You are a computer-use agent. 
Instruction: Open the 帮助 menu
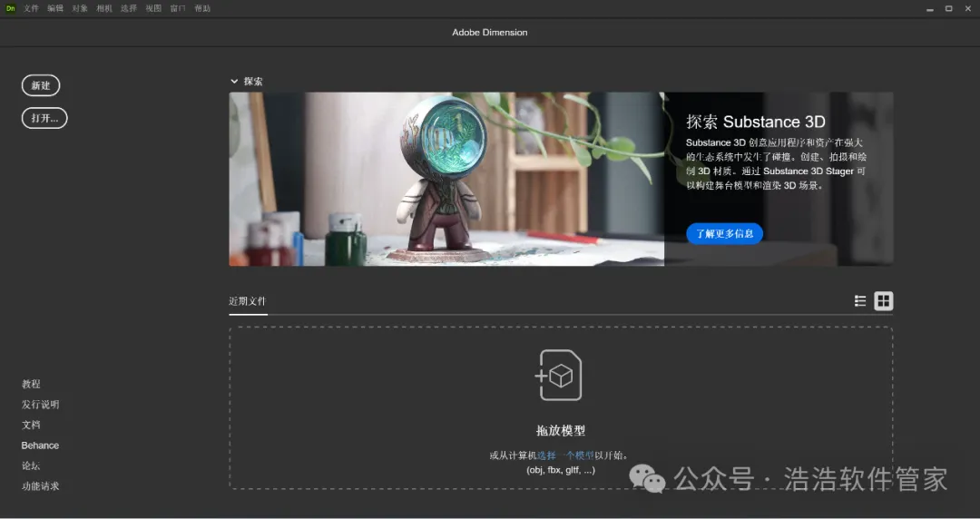click(x=202, y=8)
